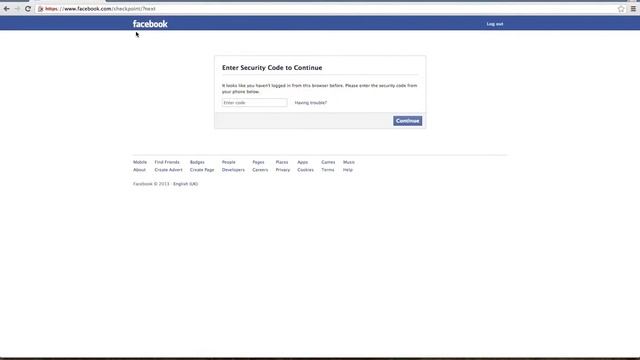
Task: Open the About footer link
Action: [x=139, y=170]
